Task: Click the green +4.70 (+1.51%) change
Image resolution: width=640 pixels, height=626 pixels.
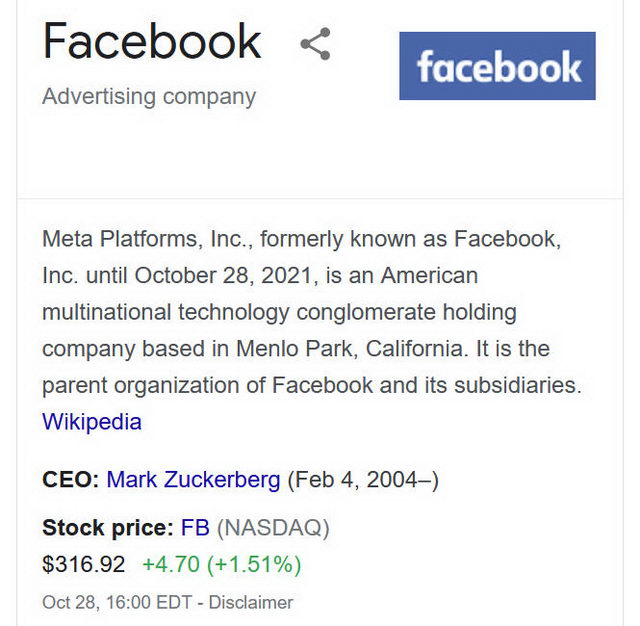Action: (x=221, y=565)
